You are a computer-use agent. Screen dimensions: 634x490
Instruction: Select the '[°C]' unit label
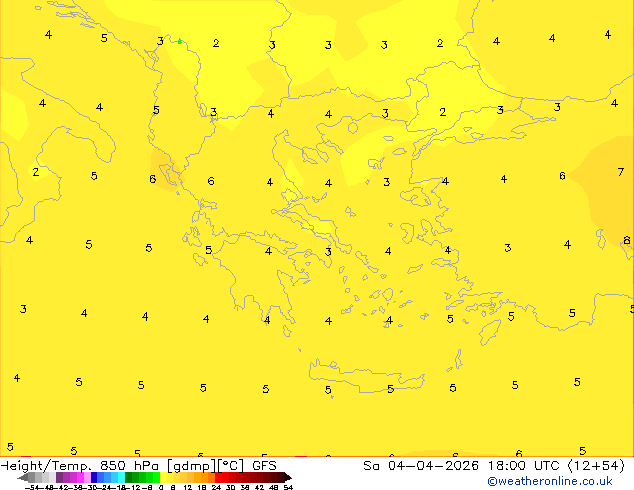tap(231, 466)
